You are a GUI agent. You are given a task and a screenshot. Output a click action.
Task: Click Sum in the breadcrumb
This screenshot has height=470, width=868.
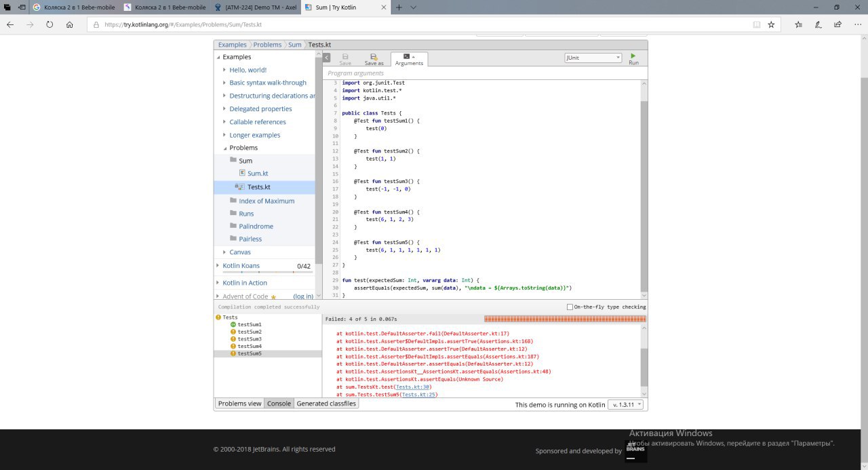[294, 45]
